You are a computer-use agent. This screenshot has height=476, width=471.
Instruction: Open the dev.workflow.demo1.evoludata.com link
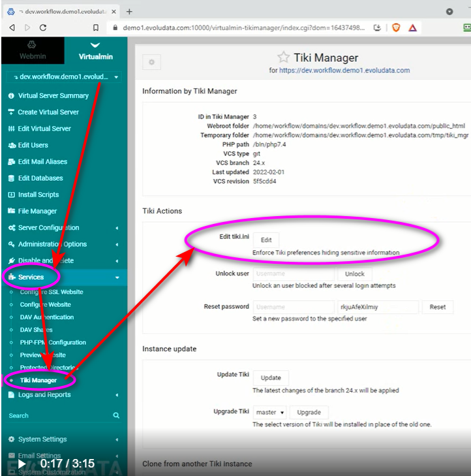344,71
